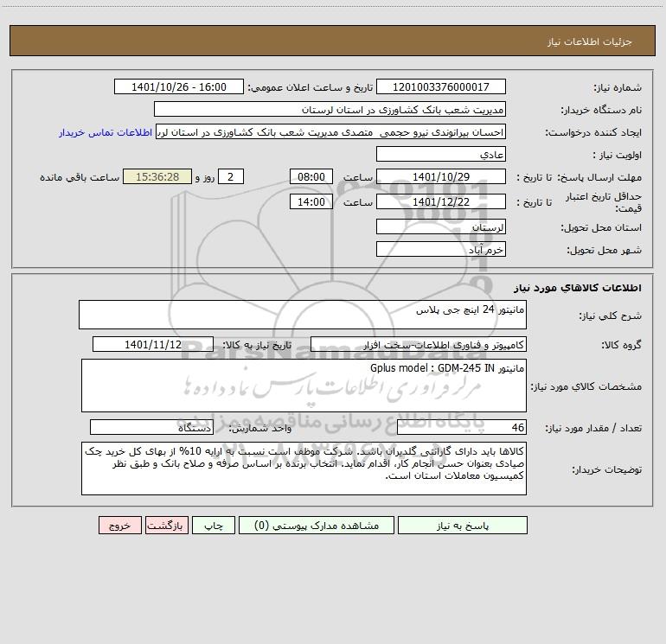Click the countdown timer 15:36:28
666x644 pixels.
[157, 177]
